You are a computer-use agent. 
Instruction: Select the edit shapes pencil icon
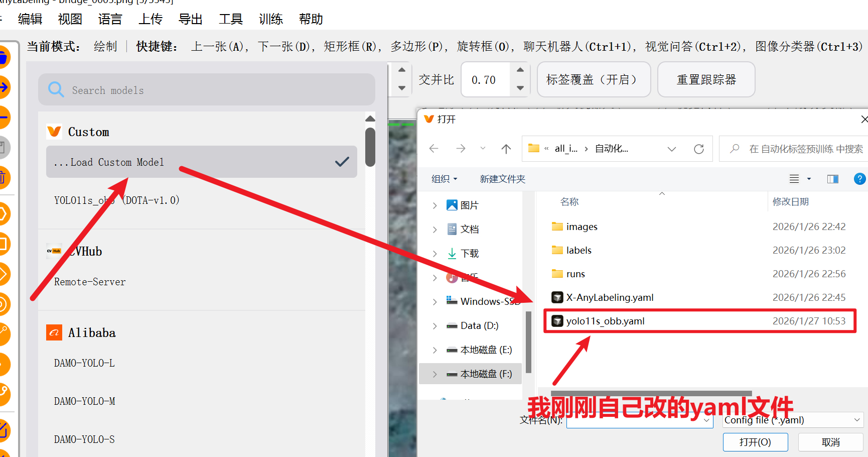coord(3,430)
